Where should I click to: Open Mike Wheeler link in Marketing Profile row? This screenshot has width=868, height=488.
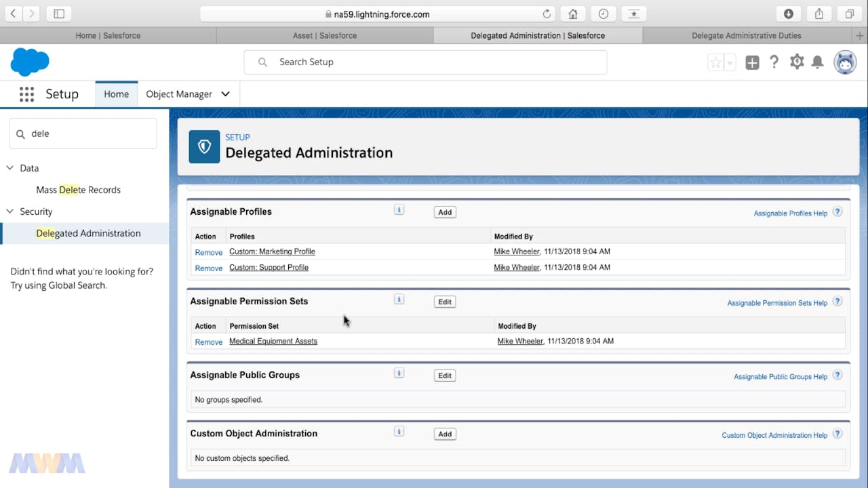(x=517, y=251)
